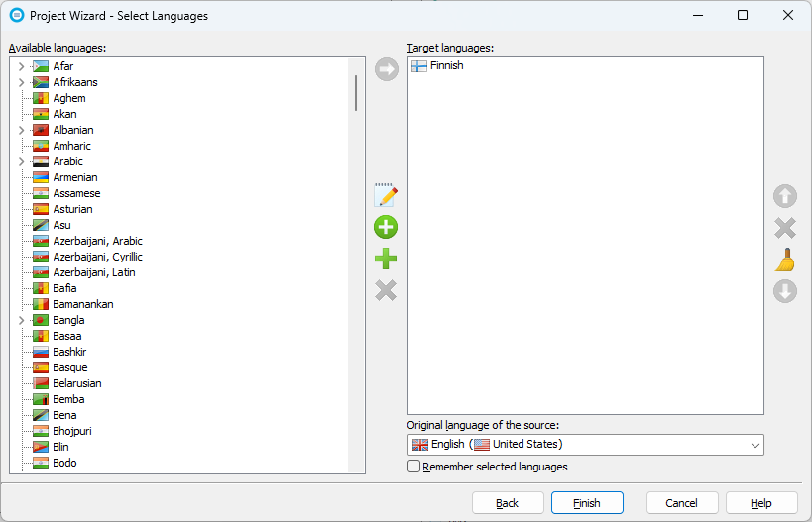Image resolution: width=812 pixels, height=522 pixels.
Task: Select Asturian in the list
Action: [72, 209]
